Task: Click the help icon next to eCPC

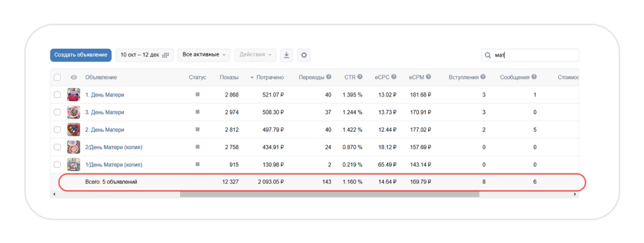Action: coord(394,77)
